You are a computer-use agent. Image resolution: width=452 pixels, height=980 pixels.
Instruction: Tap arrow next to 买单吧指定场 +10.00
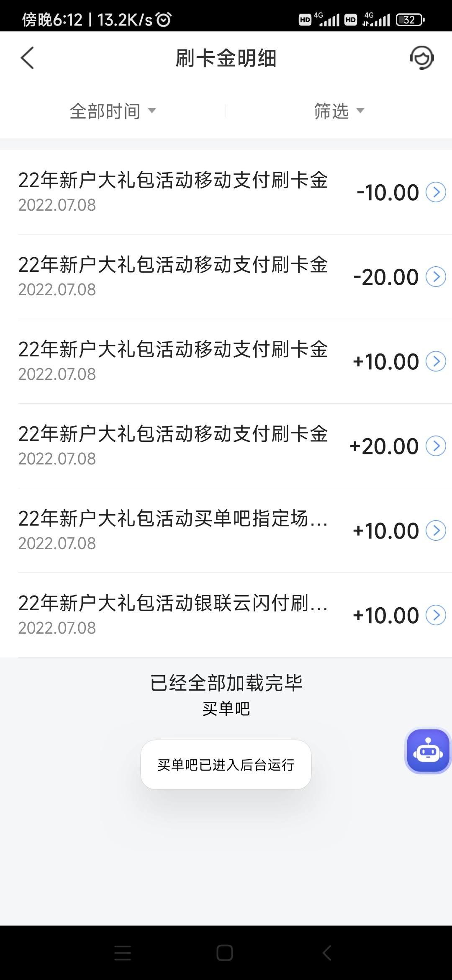click(x=436, y=531)
